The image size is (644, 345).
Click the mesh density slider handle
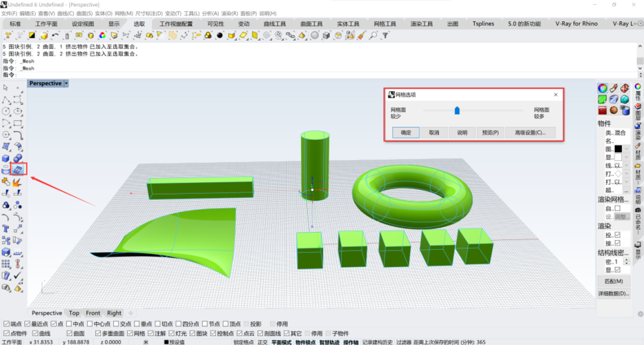457,110
